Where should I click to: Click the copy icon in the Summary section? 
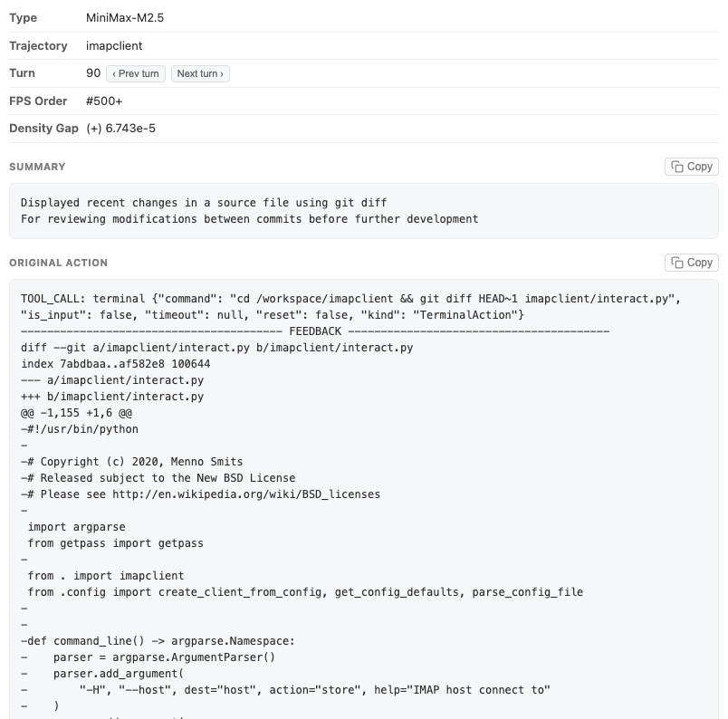(678, 167)
